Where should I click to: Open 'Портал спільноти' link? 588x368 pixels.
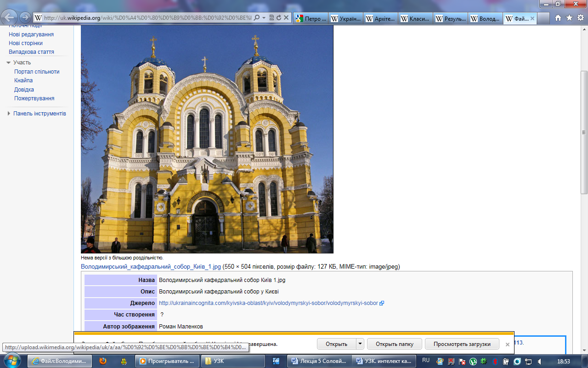(x=37, y=72)
